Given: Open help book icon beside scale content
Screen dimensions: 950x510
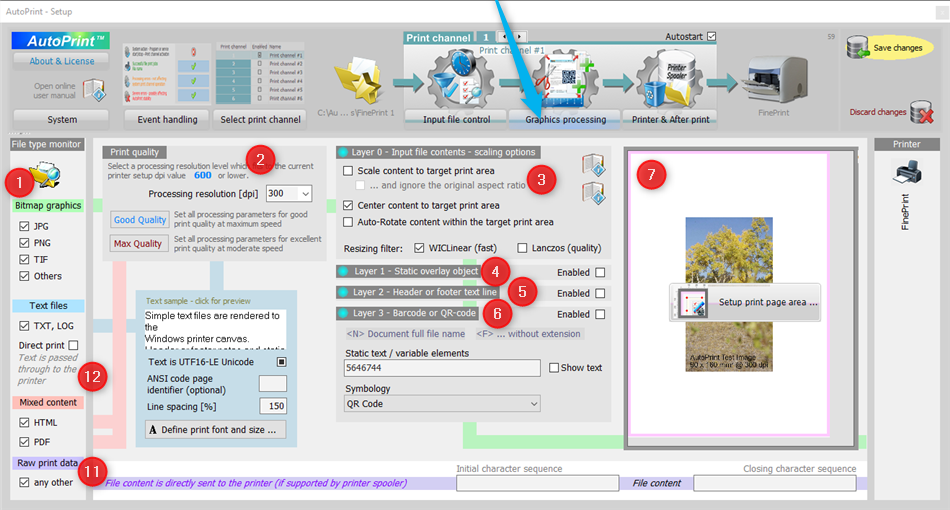Looking at the screenshot, I should 593,165.
